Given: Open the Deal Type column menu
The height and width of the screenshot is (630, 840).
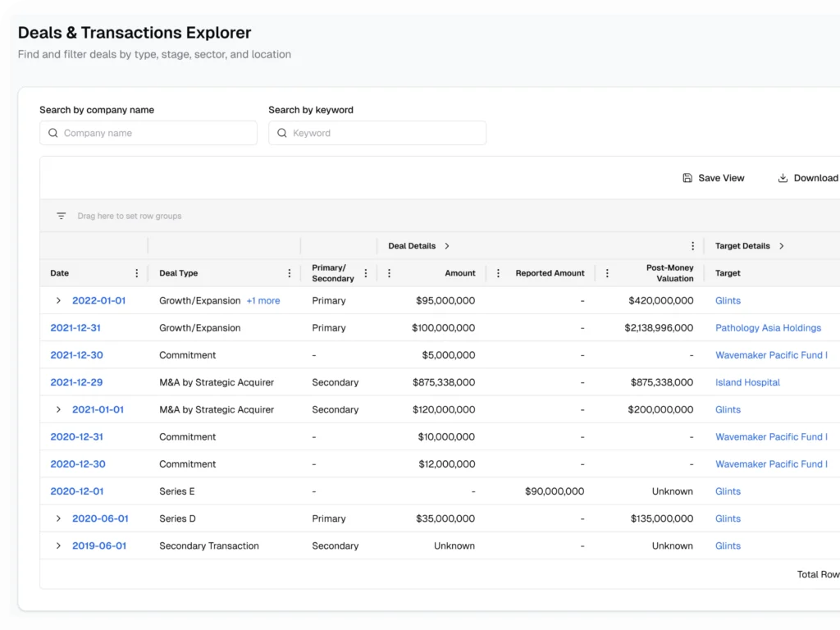Looking at the screenshot, I should coord(289,272).
